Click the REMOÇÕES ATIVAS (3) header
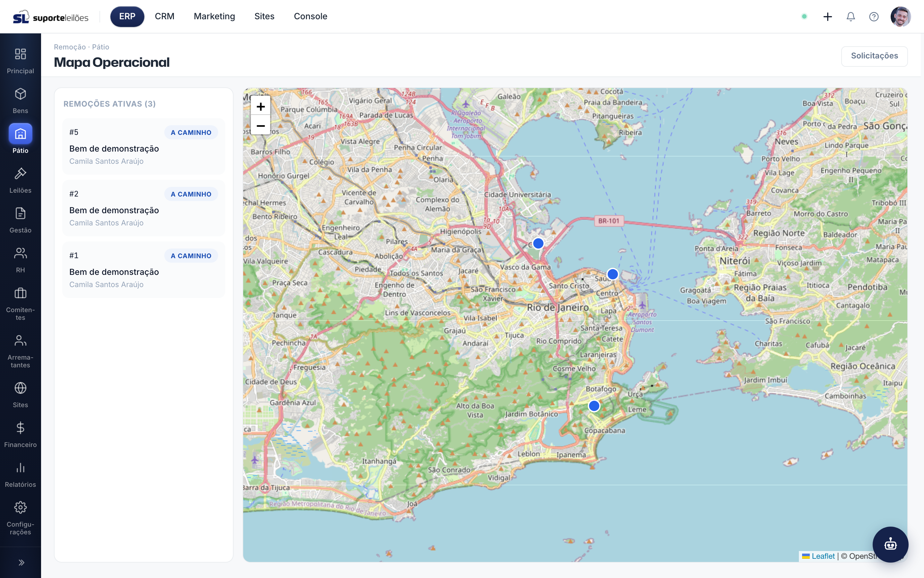Viewport: 924px width, 578px height. (x=110, y=104)
